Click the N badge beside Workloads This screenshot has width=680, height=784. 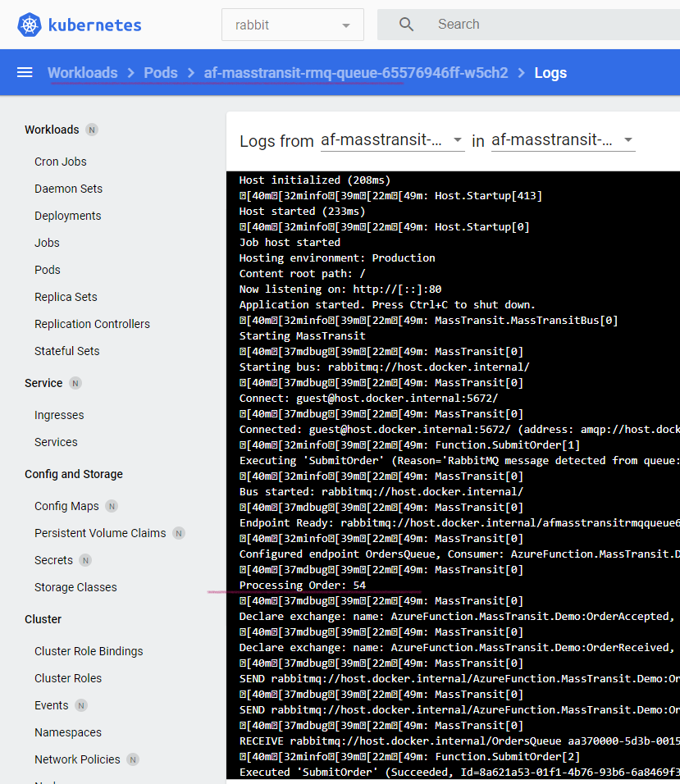point(92,130)
